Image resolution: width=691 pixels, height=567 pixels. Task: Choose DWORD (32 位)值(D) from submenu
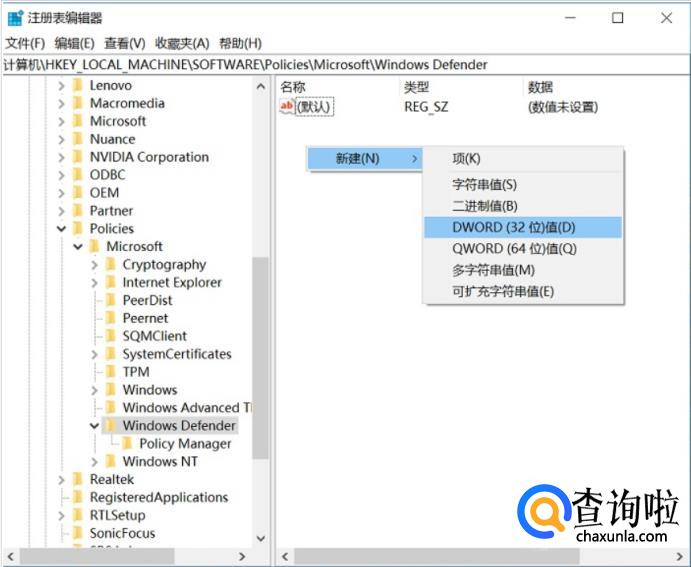click(513, 227)
